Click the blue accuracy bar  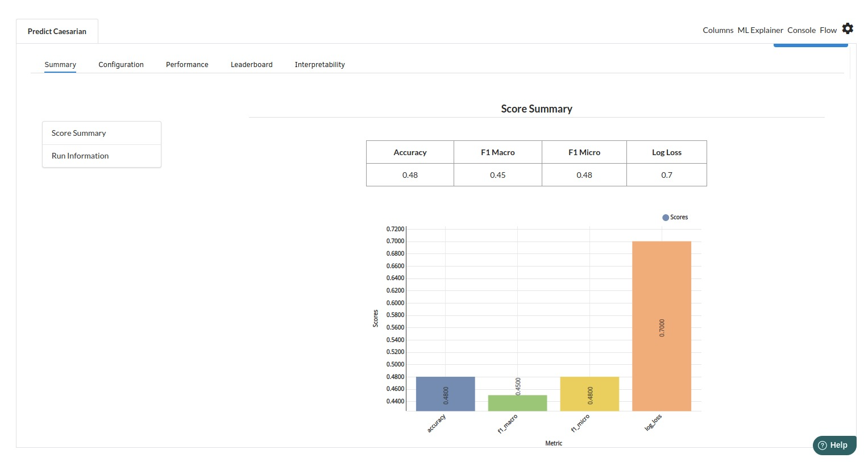446,394
